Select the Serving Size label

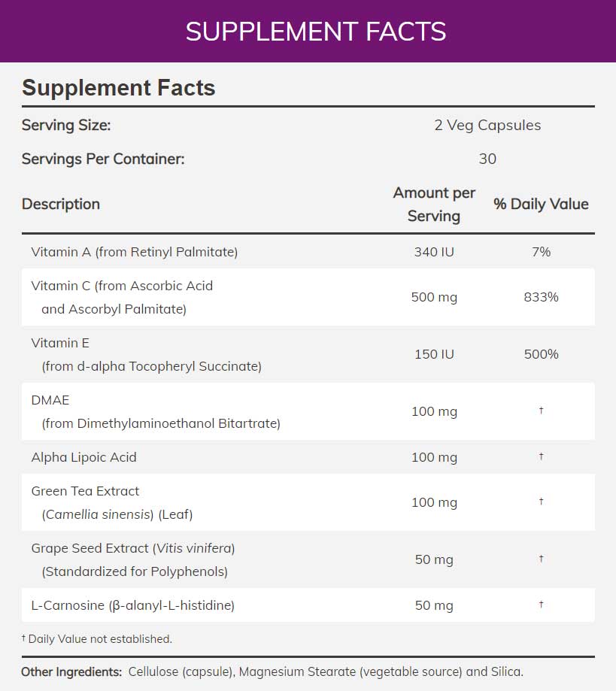66,126
